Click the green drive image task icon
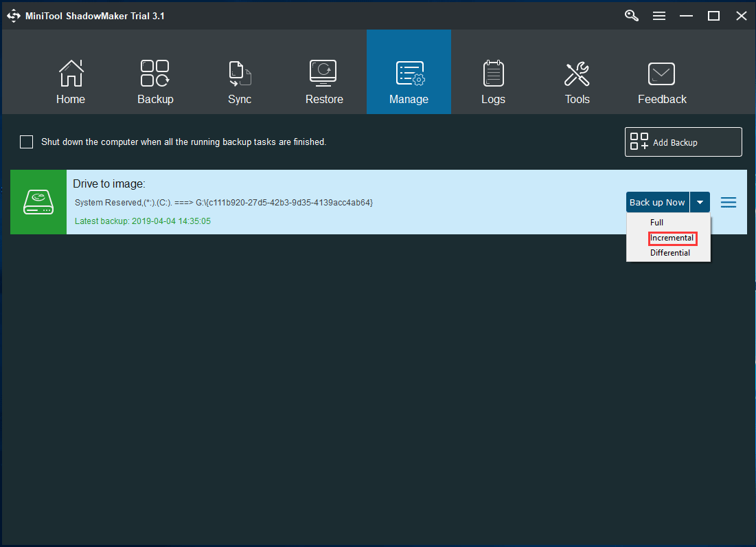 point(38,202)
